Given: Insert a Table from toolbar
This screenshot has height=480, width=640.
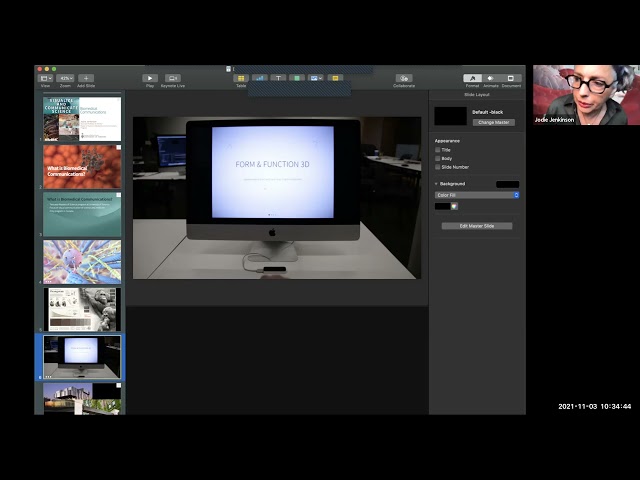Looking at the screenshot, I should pos(241,78).
